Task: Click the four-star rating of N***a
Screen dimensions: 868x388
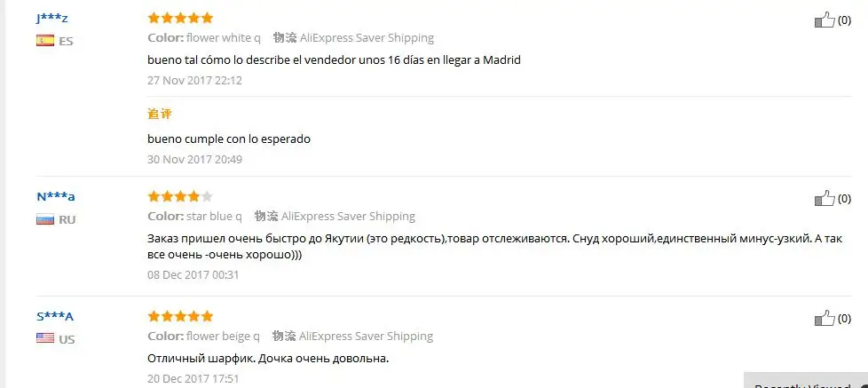Action: point(180,196)
